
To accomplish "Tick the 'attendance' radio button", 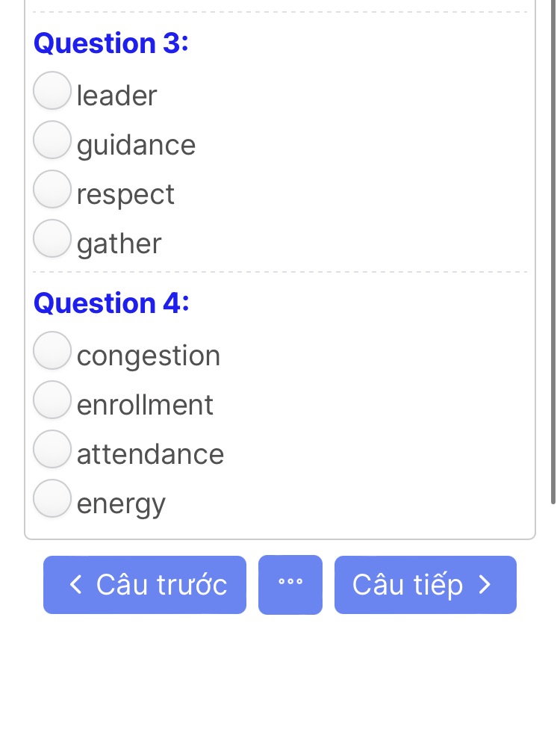I will coord(52,449).
